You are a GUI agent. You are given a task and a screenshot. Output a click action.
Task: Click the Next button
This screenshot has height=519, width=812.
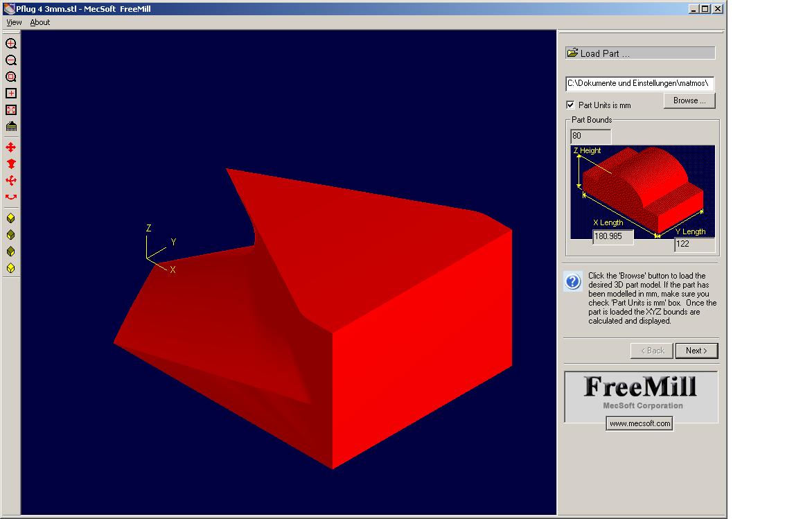696,351
